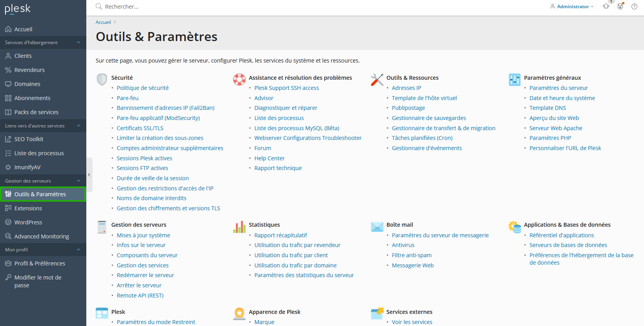Screen dimensions: 644x326
Task: Open the Administrator account dropdown
Action: 572,7
